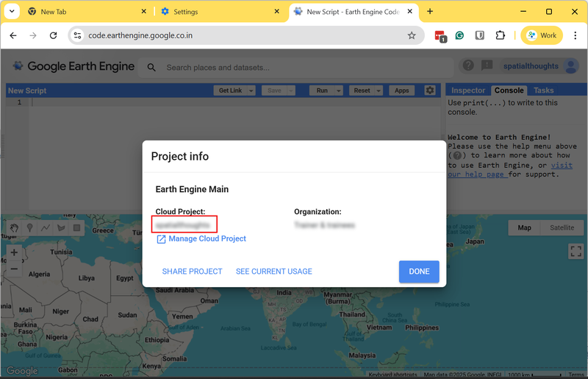The image size is (588, 379).
Task: Reload the Earth Engine page
Action: (53, 35)
